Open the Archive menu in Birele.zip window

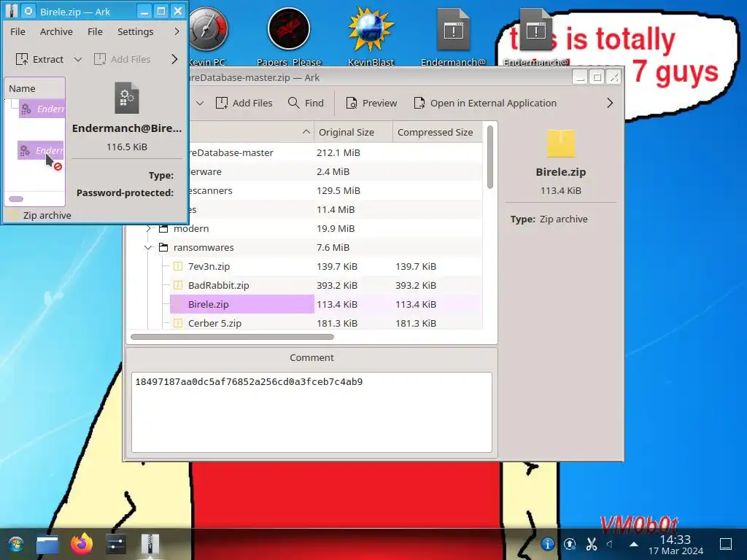click(x=56, y=31)
